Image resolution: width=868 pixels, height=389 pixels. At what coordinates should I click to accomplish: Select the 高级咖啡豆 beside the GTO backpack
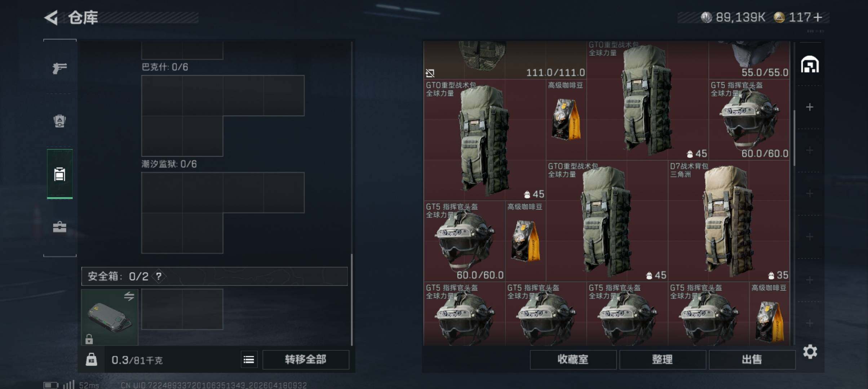(x=566, y=120)
